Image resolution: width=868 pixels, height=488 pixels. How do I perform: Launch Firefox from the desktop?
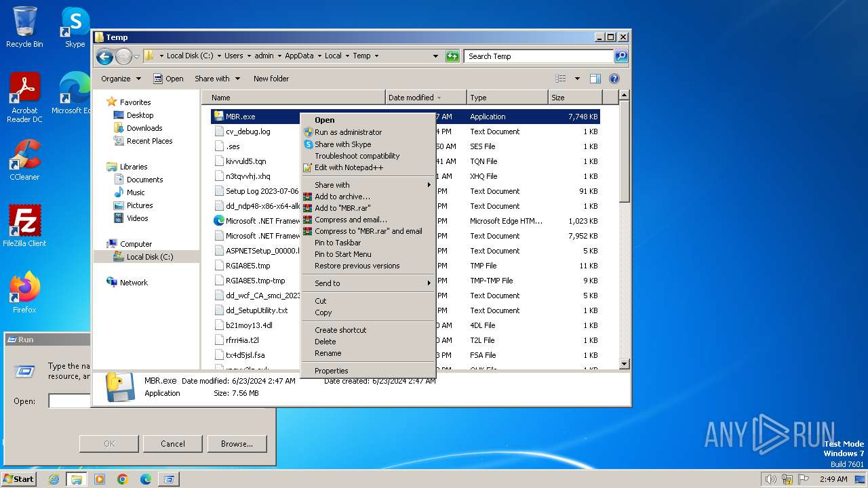(24, 293)
